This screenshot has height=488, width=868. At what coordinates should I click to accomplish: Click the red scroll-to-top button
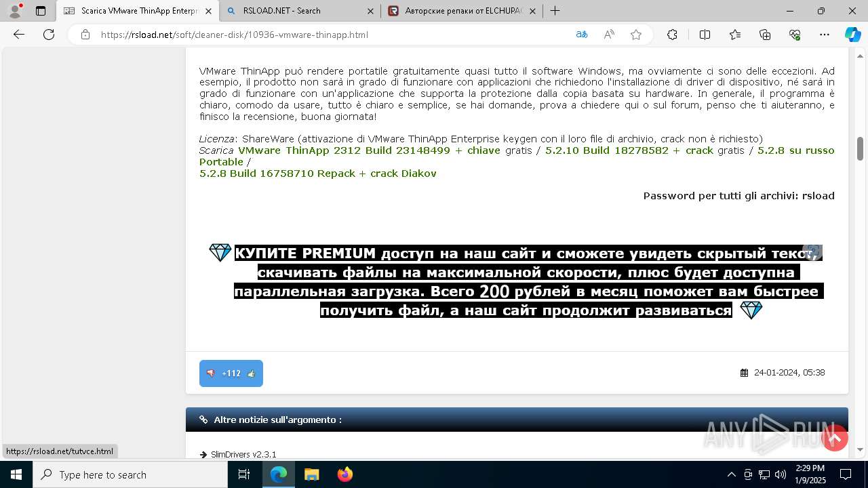(x=835, y=439)
